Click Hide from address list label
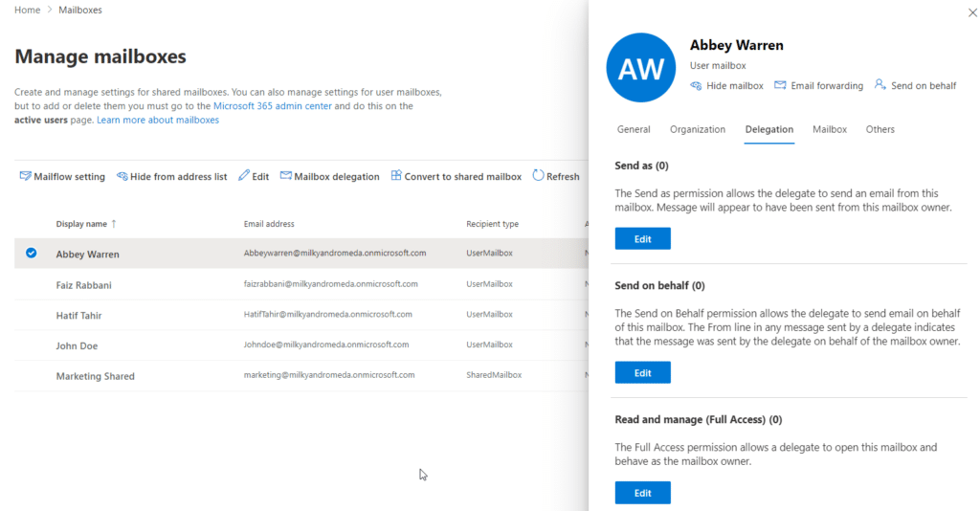 [178, 177]
